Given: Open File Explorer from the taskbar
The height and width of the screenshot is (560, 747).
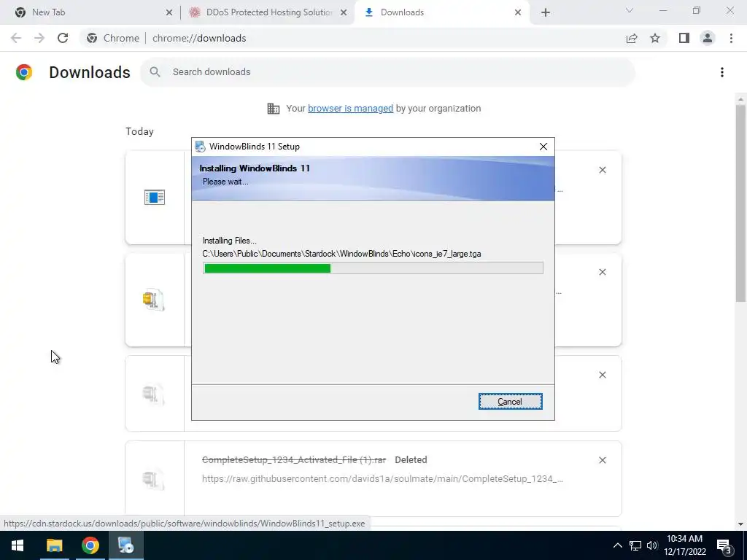Looking at the screenshot, I should click(x=54, y=545).
